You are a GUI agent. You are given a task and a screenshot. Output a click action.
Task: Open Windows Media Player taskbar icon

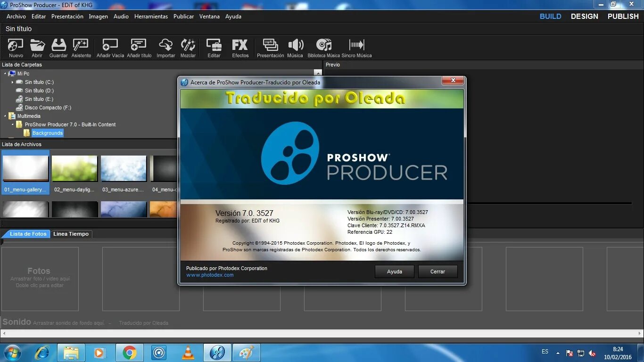(99, 353)
